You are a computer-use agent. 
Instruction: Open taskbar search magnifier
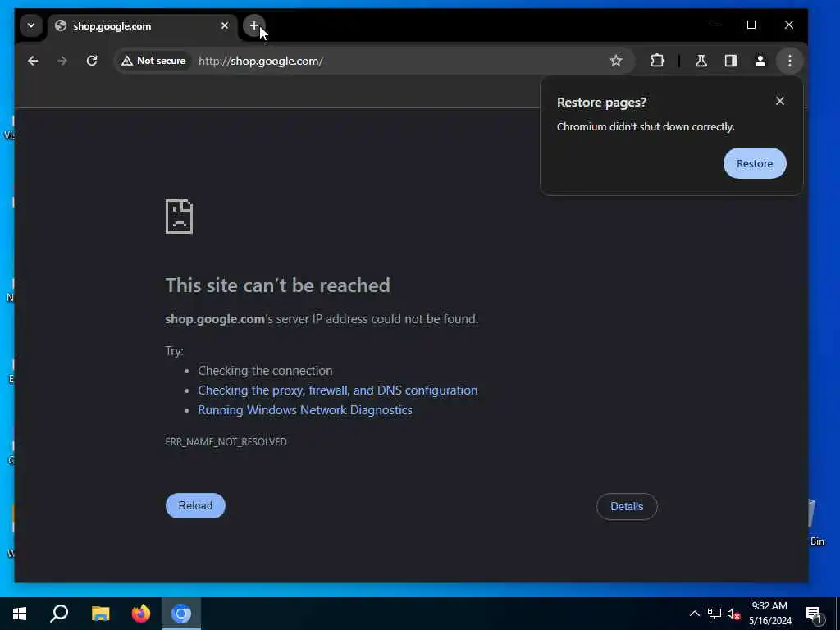click(x=59, y=614)
